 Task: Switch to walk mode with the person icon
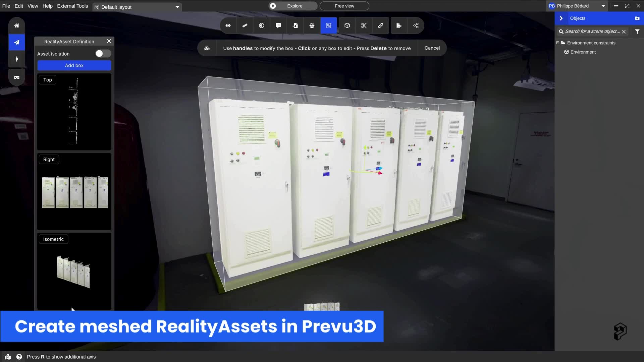click(16, 59)
